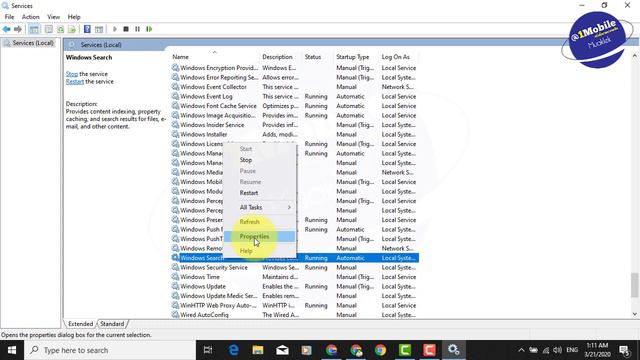Click the gear icon beside Windows Time

click(x=175, y=277)
